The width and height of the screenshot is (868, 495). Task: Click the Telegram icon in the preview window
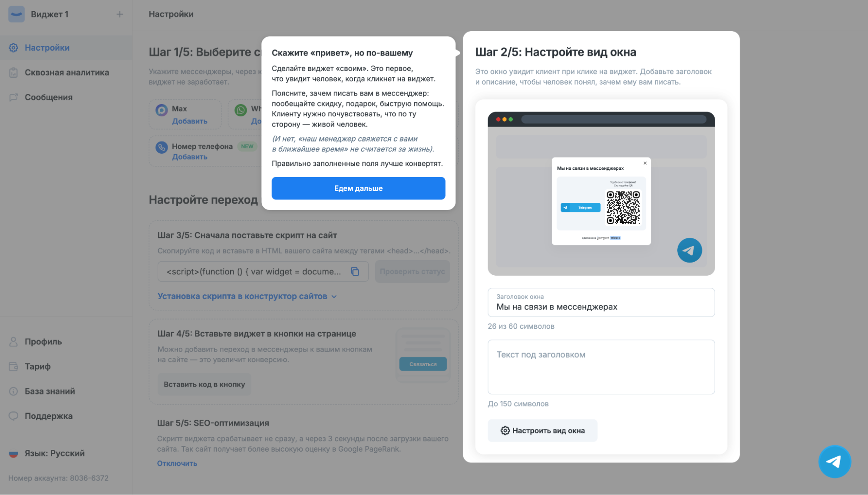tap(689, 250)
